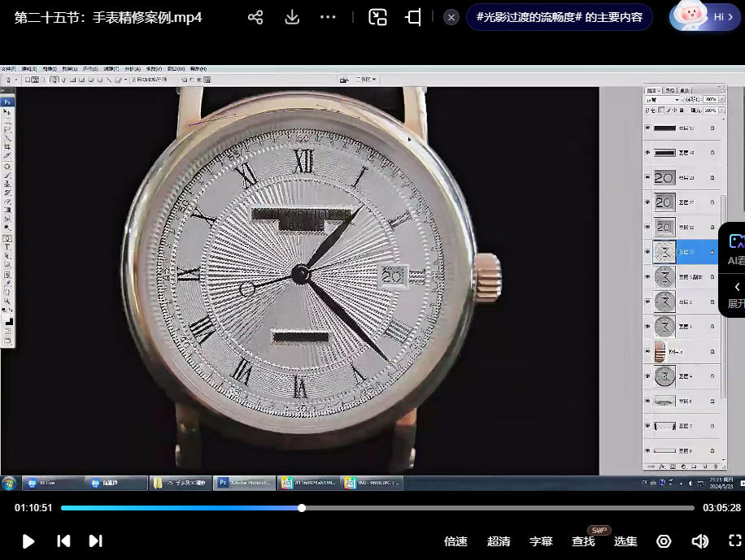The image size is (745, 560).
Task: Click the video progress bar handle
Action: (x=302, y=508)
